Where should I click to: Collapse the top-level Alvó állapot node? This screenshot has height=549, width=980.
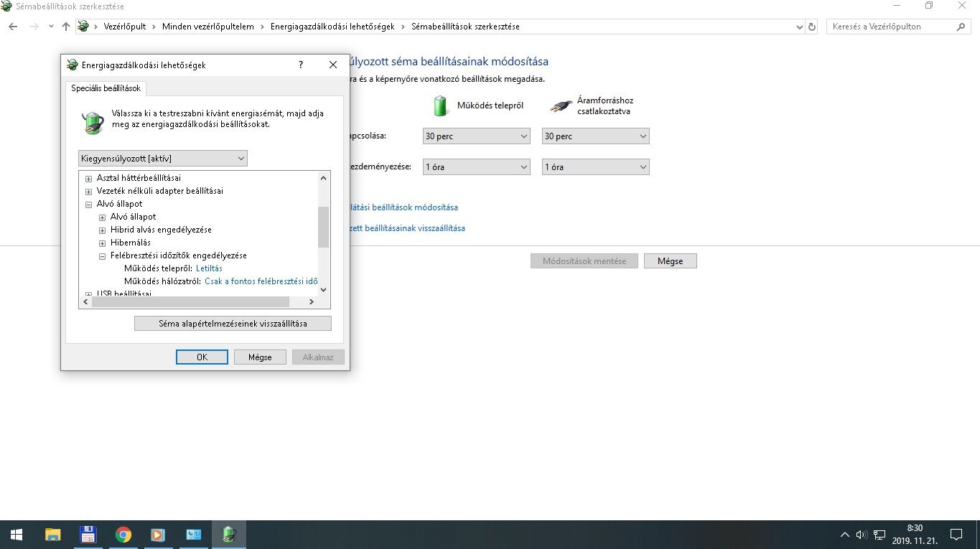pos(89,204)
